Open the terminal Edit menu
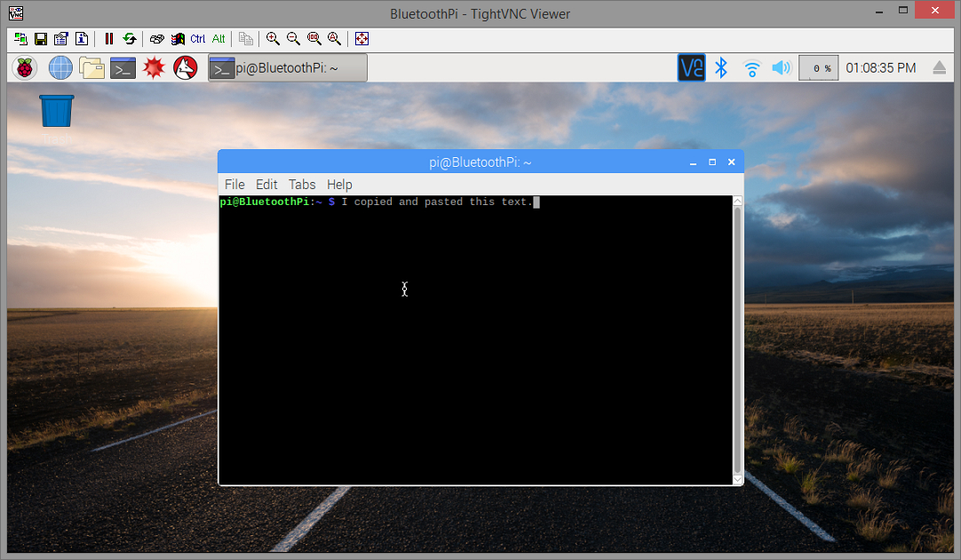Image resolution: width=961 pixels, height=560 pixels. [x=266, y=185]
